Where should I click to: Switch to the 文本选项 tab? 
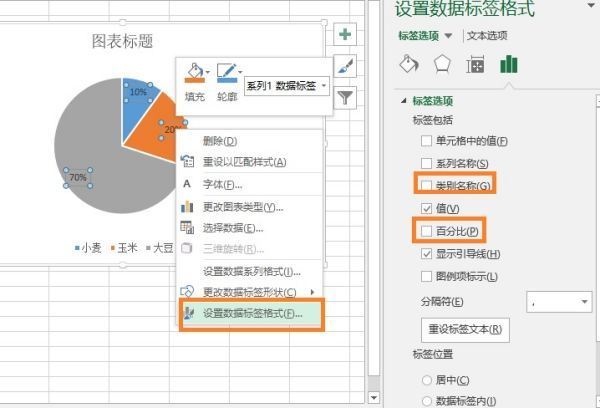click(487, 36)
